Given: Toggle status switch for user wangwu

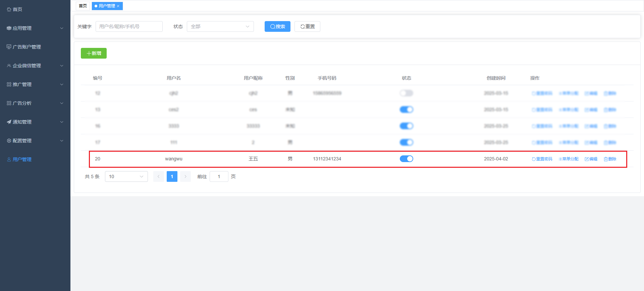Looking at the screenshot, I should pos(406,159).
